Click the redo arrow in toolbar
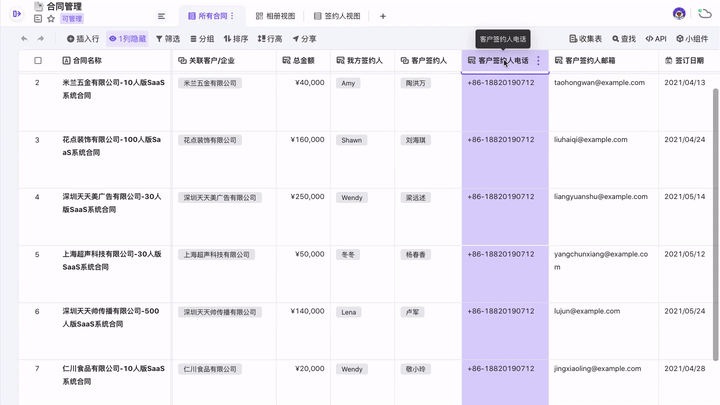720x405 pixels. coord(41,39)
